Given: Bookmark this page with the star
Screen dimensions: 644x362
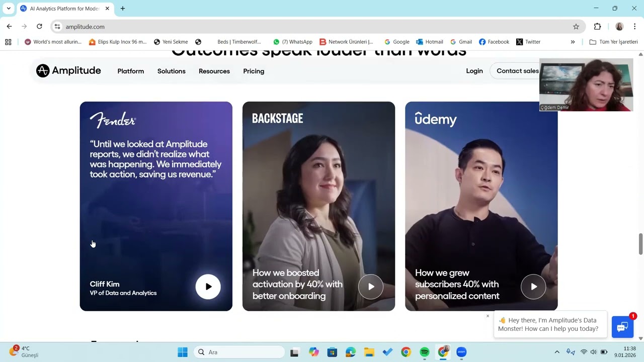Looking at the screenshot, I should pos(576,27).
